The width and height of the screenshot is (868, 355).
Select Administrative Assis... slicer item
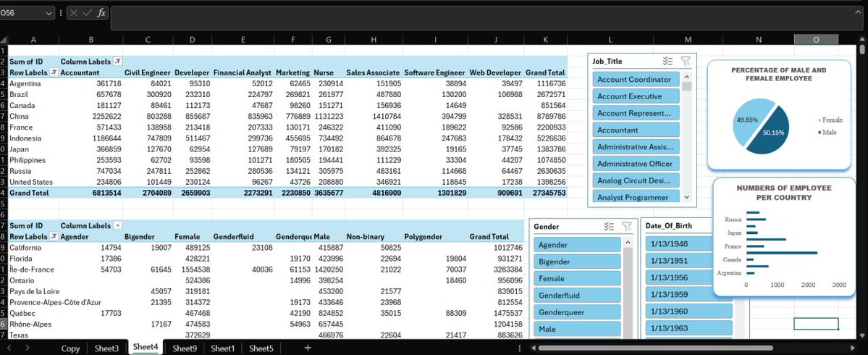coord(636,147)
